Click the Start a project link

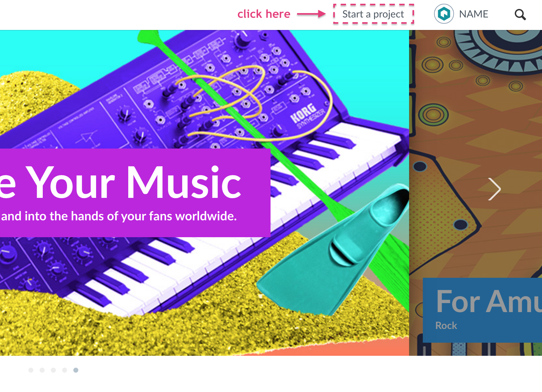pyautogui.click(x=373, y=14)
